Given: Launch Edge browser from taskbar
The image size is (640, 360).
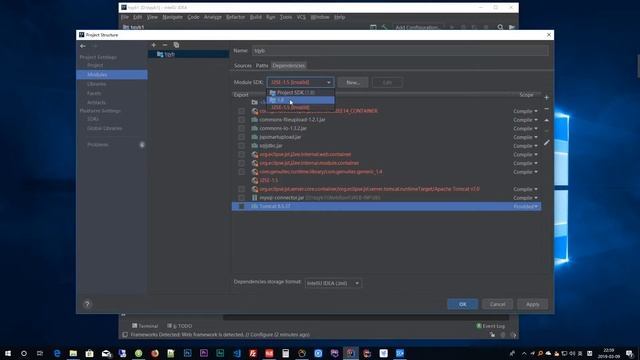Looking at the screenshot, I should click(57, 353).
